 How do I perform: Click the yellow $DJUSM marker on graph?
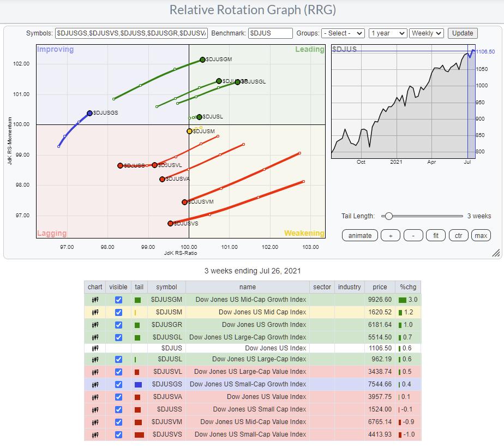(190, 131)
